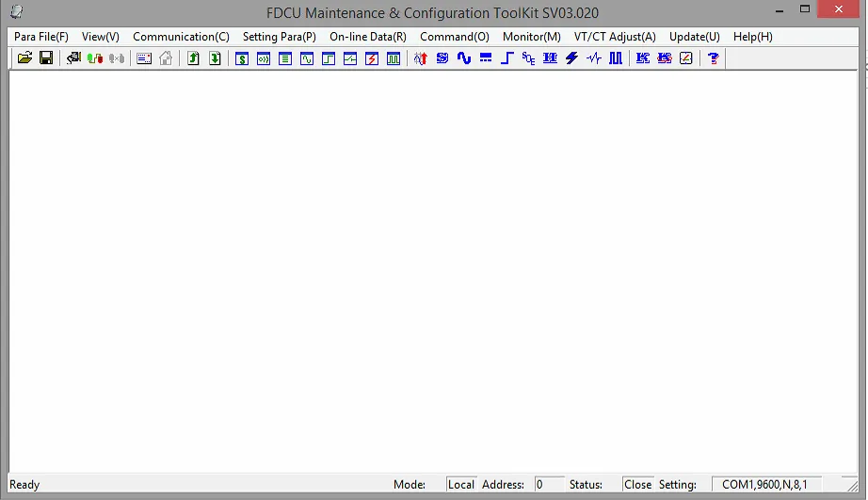This screenshot has width=868, height=500.
Task: Upload parameters with green up-arrow icon
Action: [x=193, y=58]
